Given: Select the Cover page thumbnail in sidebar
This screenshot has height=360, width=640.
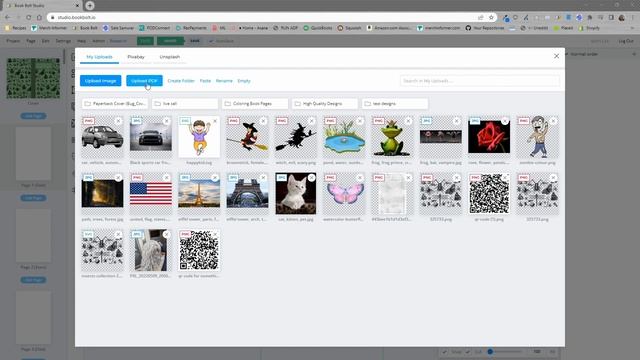Looking at the screenshot, I should [x=33, y=78].
